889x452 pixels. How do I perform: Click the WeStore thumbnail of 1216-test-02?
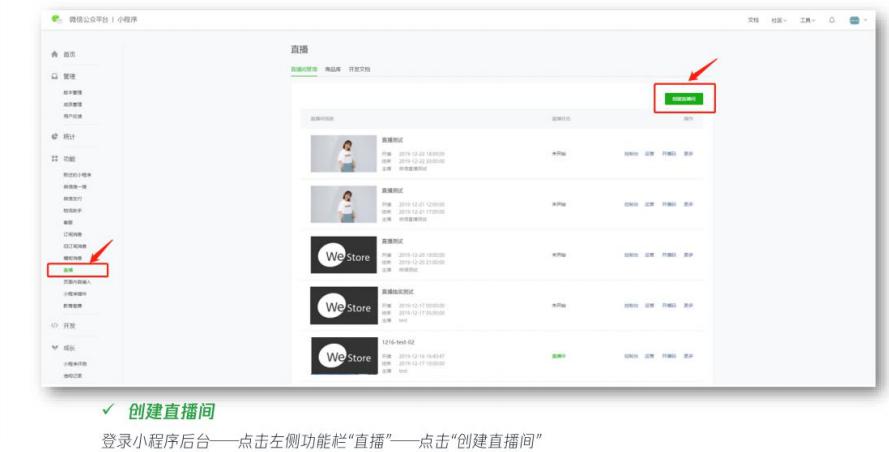(x=340, y=355)
